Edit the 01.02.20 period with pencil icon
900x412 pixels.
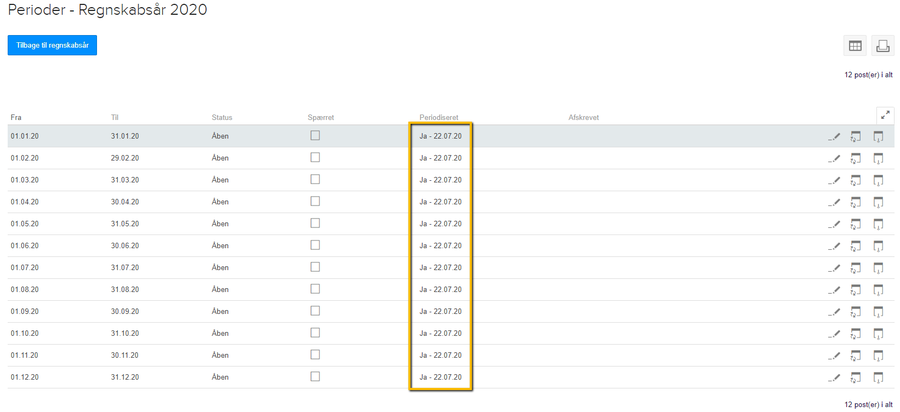[x=834, y=158]
